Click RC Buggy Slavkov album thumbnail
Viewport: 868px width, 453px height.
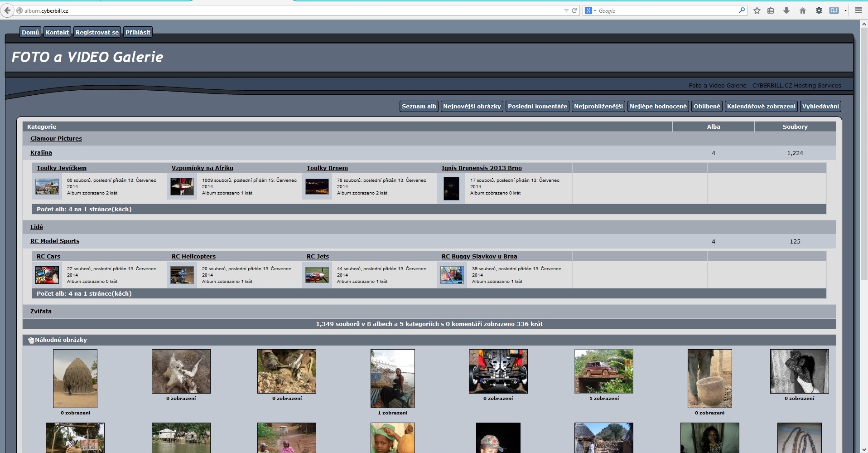pos(452,275)
